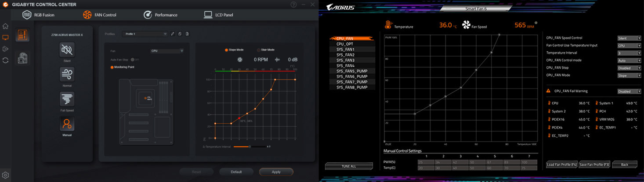644x182 pixels.
Task: Choose Full Speed fan preset icon
Action: point(67,99)
